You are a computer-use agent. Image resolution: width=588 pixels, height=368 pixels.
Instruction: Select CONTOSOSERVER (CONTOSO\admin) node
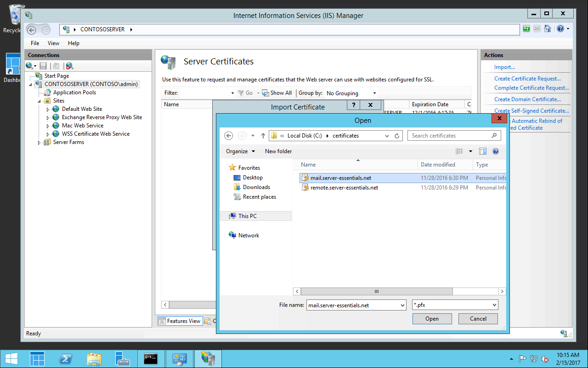click(91, 84)
